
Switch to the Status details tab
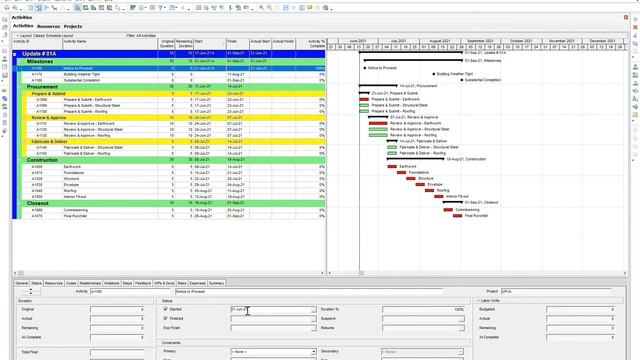pyautogui.click(x=36, y=283)
